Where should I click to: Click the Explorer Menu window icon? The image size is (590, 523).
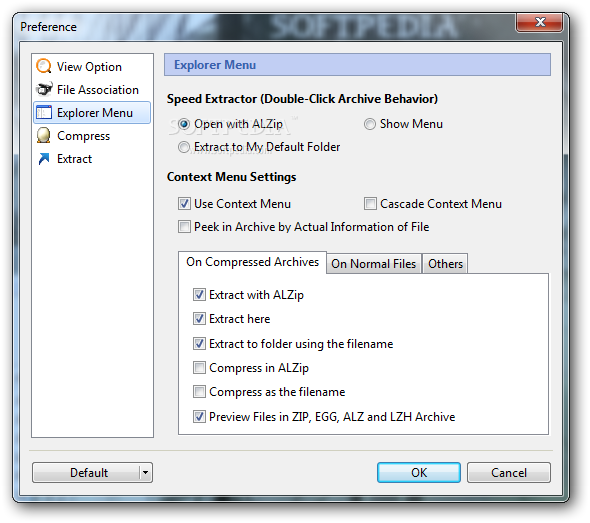44,113
